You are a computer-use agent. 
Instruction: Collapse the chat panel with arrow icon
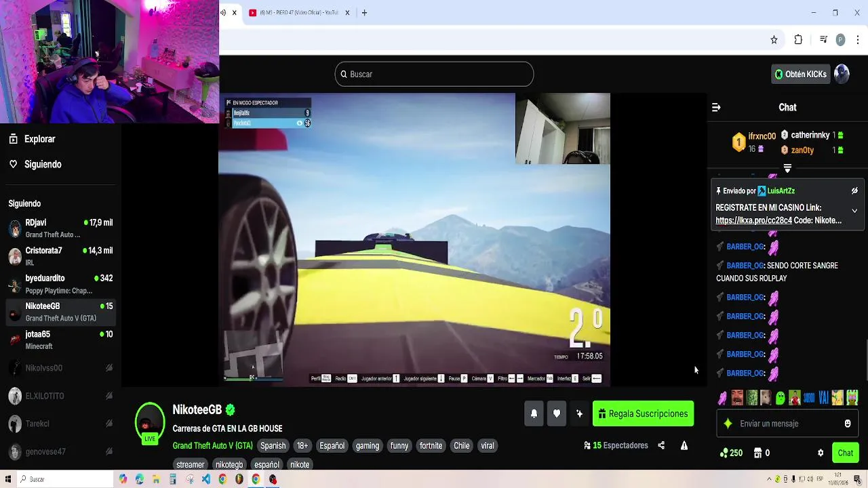click(716, 107)
